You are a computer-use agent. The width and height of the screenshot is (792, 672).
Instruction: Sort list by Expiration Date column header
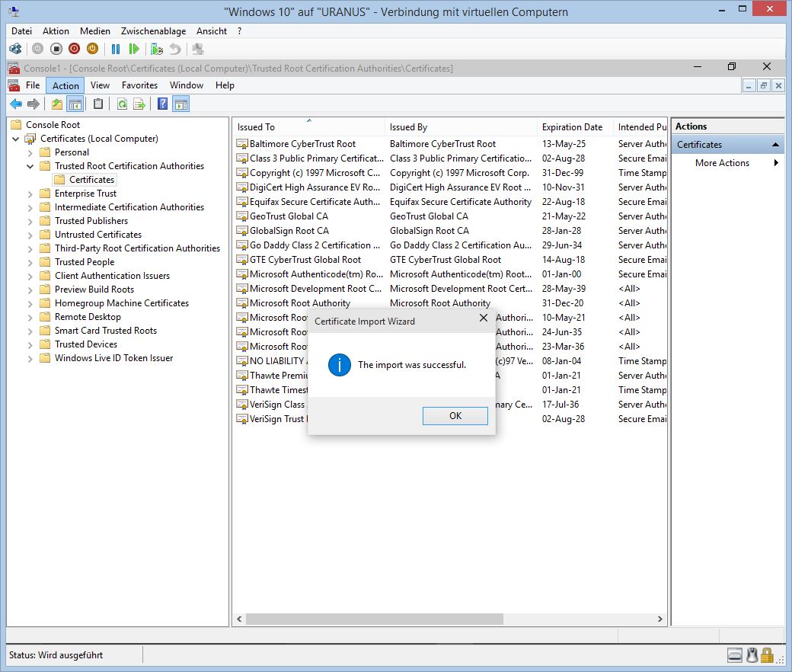coord(572,127)
